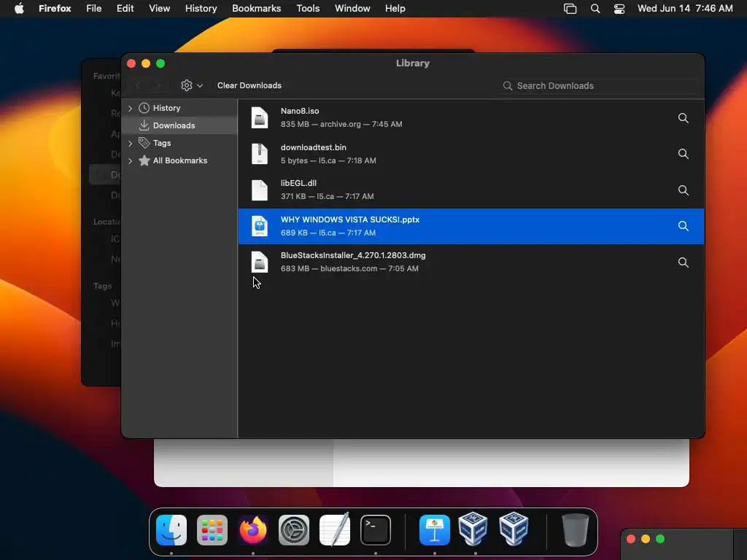Screen dimensions: 747x560
Task: Select History label in Library sidebar
Action: pyautogui.click(x=167, y=108)
